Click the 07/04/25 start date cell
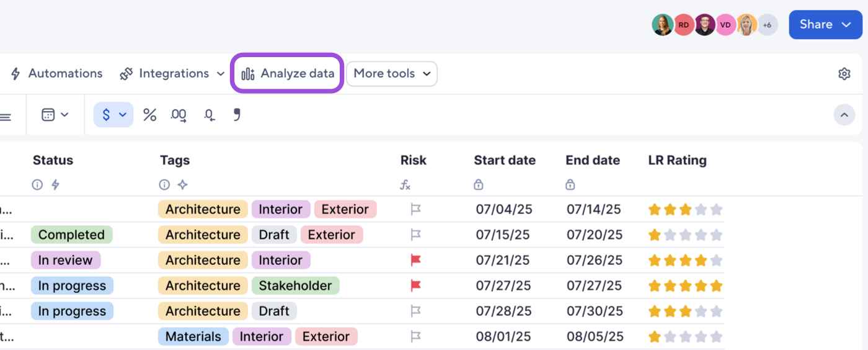 pos(504,209)
